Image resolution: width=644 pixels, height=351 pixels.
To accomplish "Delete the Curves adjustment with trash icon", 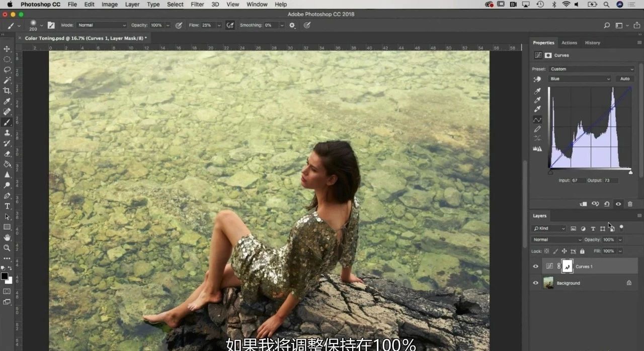I will tap(630, 204).
